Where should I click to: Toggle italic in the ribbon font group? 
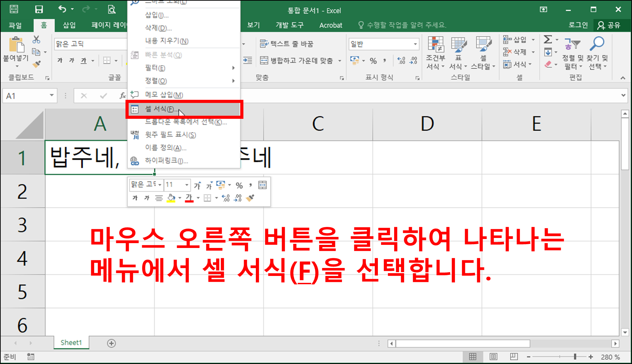click(72, 61)
